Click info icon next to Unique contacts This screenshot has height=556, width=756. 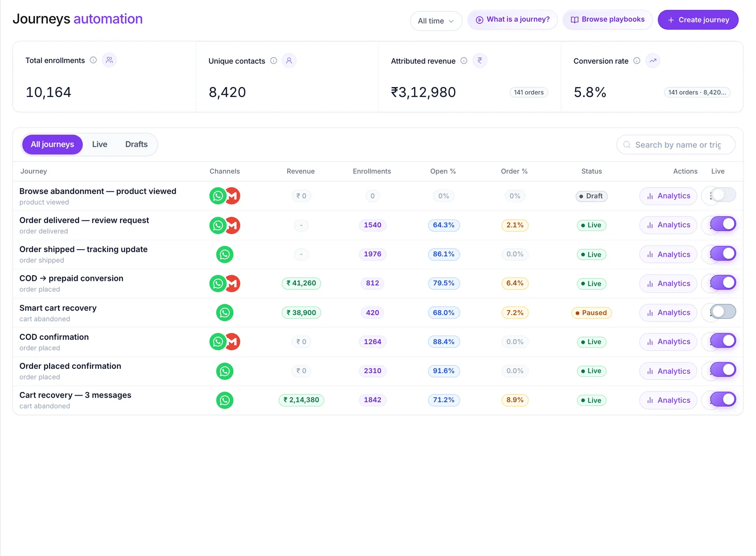click(274, 61)
